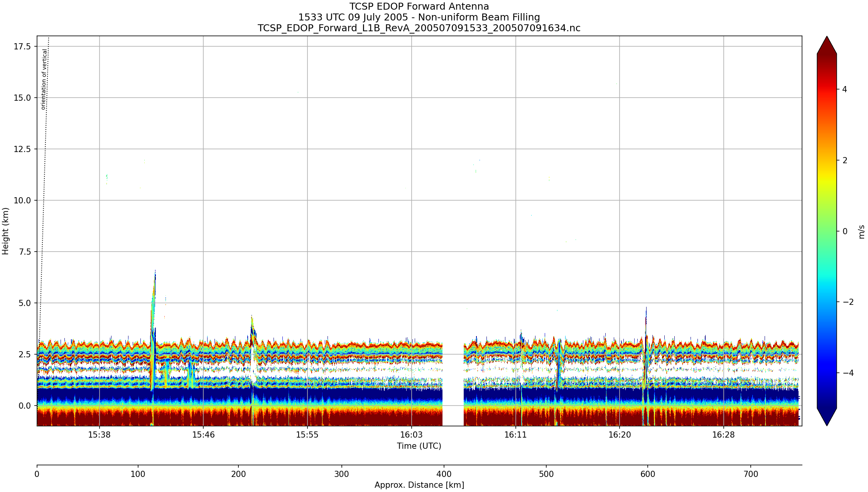Viewport: 868px width, 492px height.
Task: Click the echo spike near 16:22
Action: click(x=645, y=347)
